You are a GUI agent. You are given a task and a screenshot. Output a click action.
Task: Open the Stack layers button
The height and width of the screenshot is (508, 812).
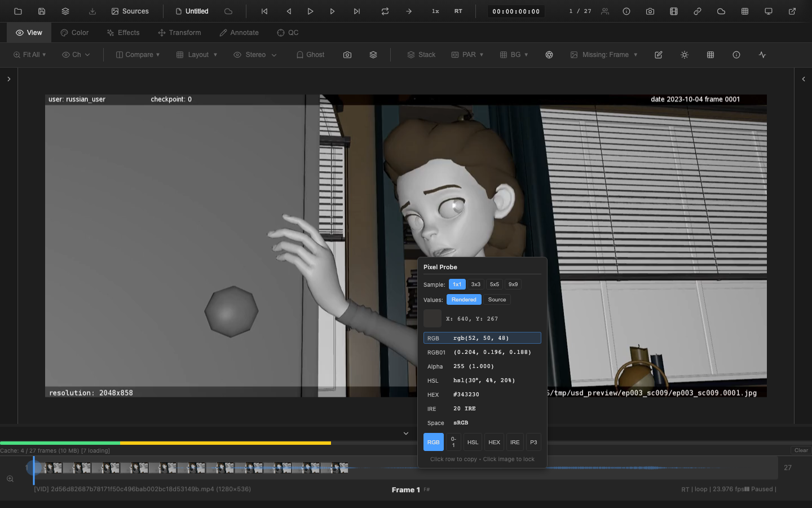421,55
